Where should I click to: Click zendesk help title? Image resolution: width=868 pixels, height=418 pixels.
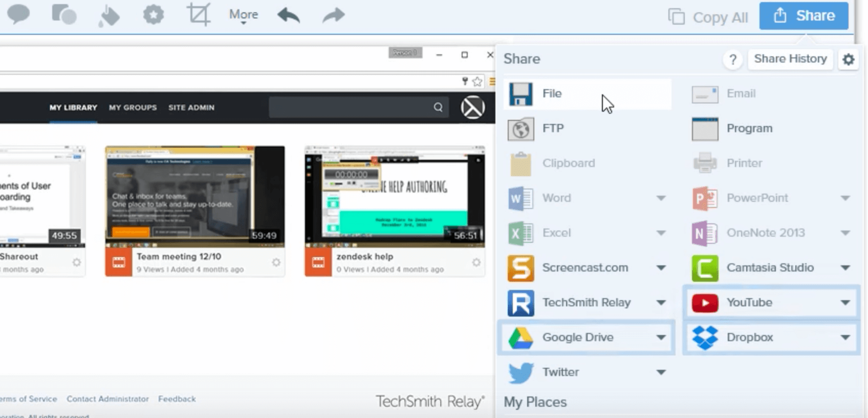[x=364, y=256]
